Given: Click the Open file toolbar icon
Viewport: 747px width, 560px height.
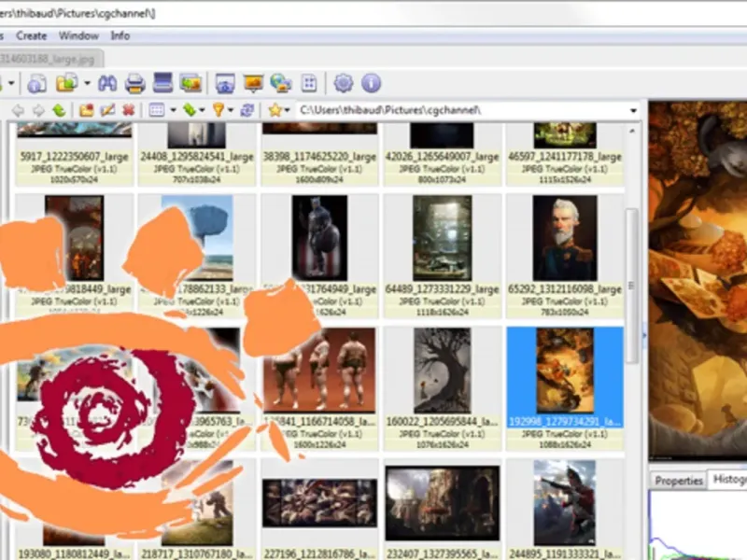Looking at the screenshot, I should 36,83.
